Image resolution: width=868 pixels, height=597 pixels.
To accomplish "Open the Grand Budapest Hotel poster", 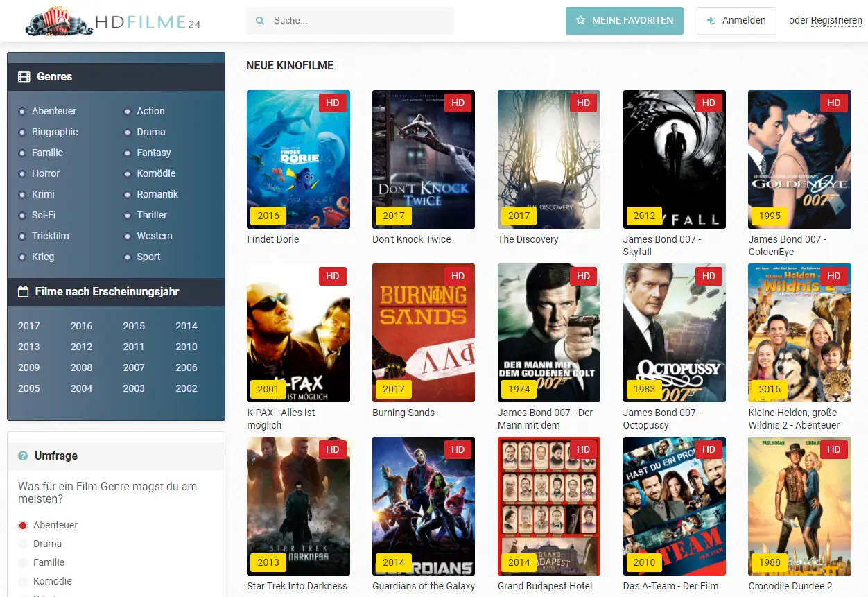I will (549, 506).
